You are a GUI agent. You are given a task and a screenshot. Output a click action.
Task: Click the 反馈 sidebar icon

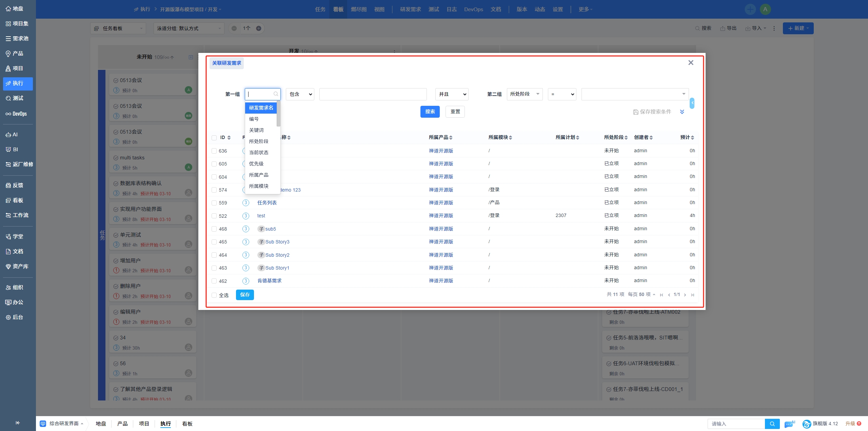pyautogui.click(x=8, y=185)
